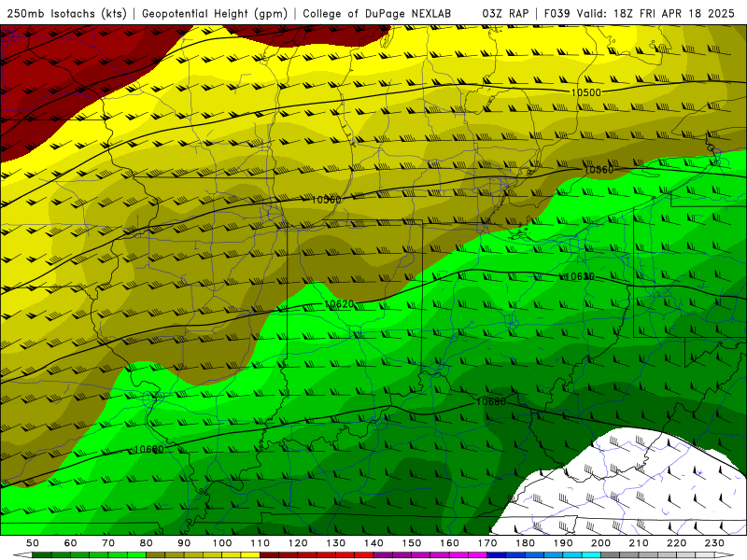Click the 100 knot colorbar label
Screen dimensions: 747x560
pos(222,543)
